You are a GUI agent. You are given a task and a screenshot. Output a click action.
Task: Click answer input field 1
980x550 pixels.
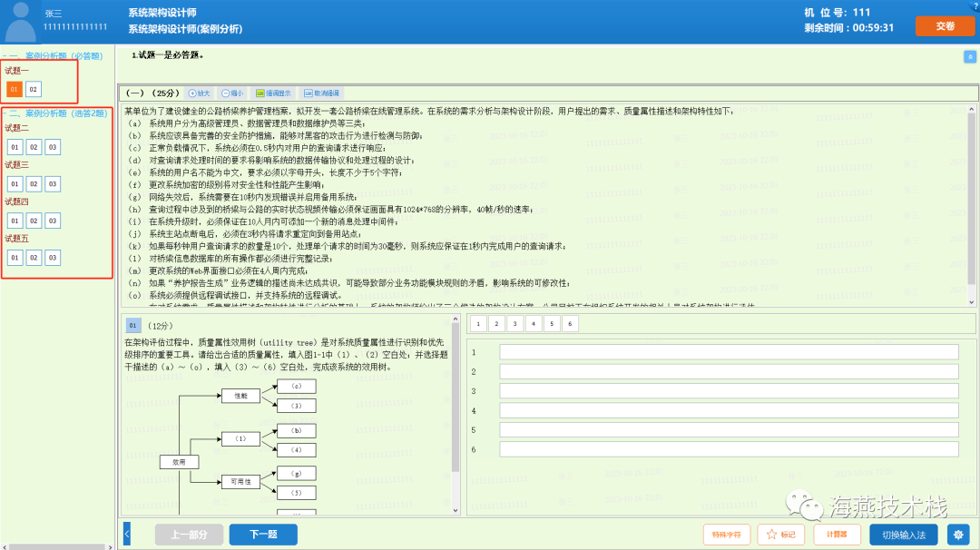[729, 352]
